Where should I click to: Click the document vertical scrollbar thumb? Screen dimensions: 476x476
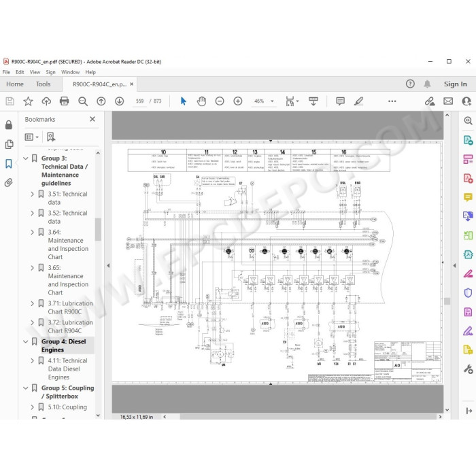point(447,301)
